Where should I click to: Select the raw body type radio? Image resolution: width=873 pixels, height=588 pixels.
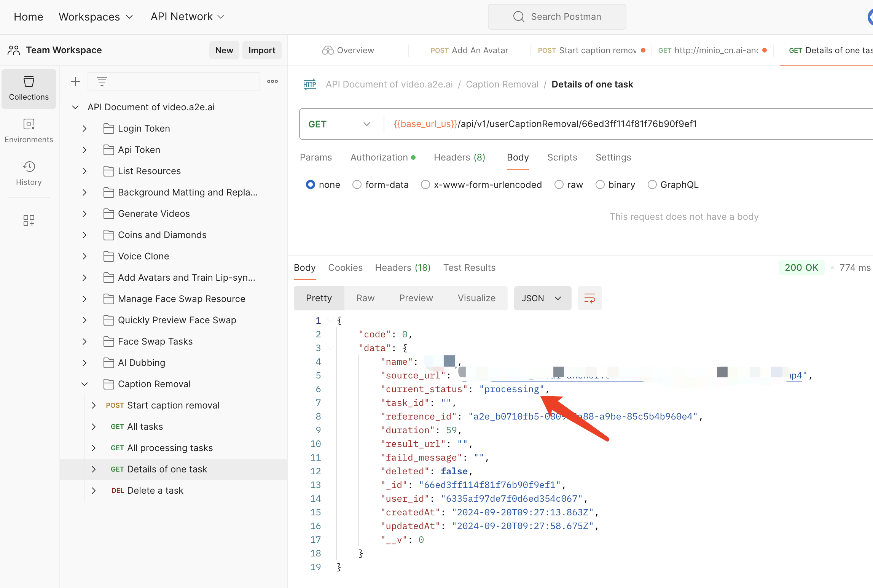pos(559,185)
